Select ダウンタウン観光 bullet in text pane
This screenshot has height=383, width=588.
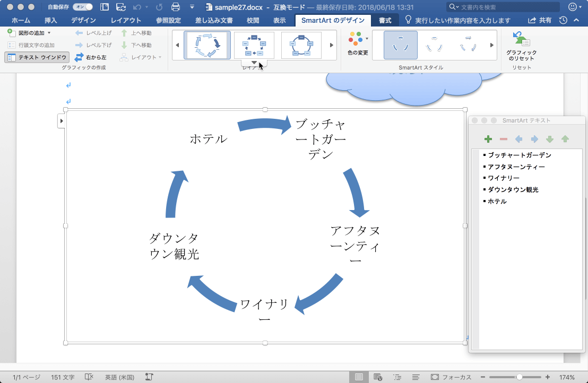[513, 189]
